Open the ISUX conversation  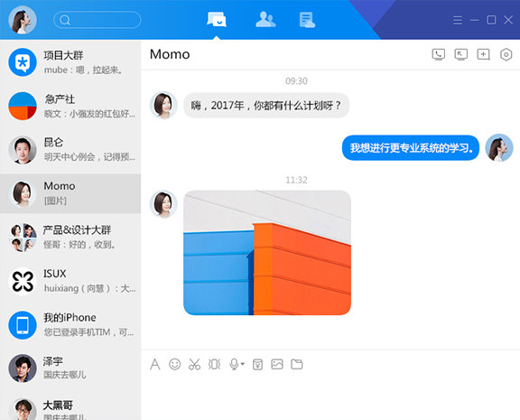pos(70,281)
